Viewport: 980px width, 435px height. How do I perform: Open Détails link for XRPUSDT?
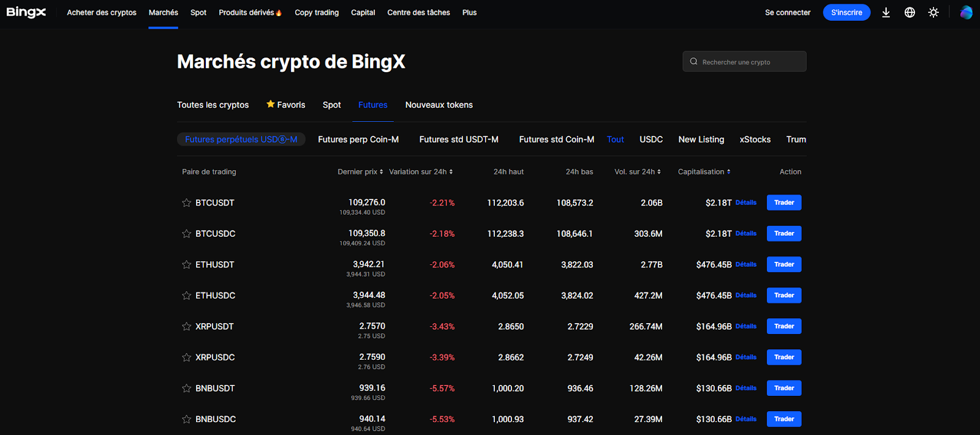point(746,326)
